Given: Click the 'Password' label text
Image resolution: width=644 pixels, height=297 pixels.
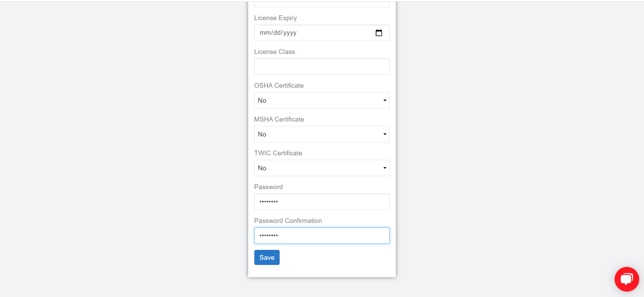Looking at the screenshot, I should point(268,187).
